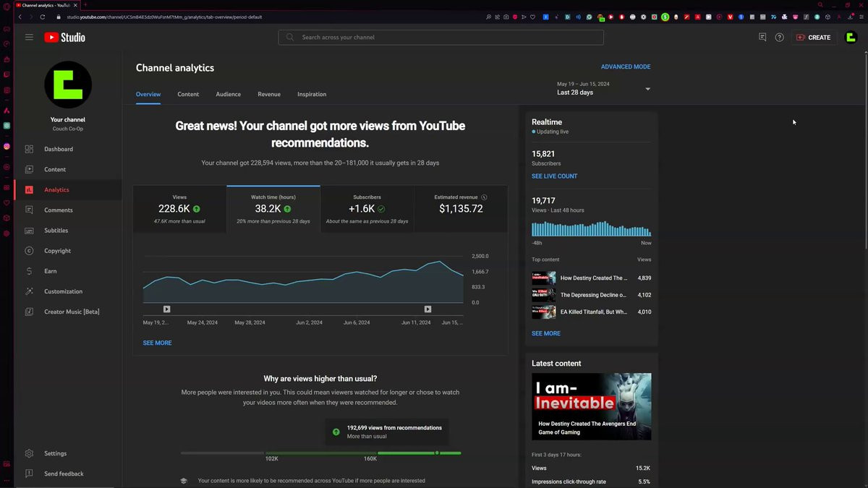The height and width of the screenshot is (488, 868).
Task: Open the messages icon beside Help
Action: coord(762,37)
